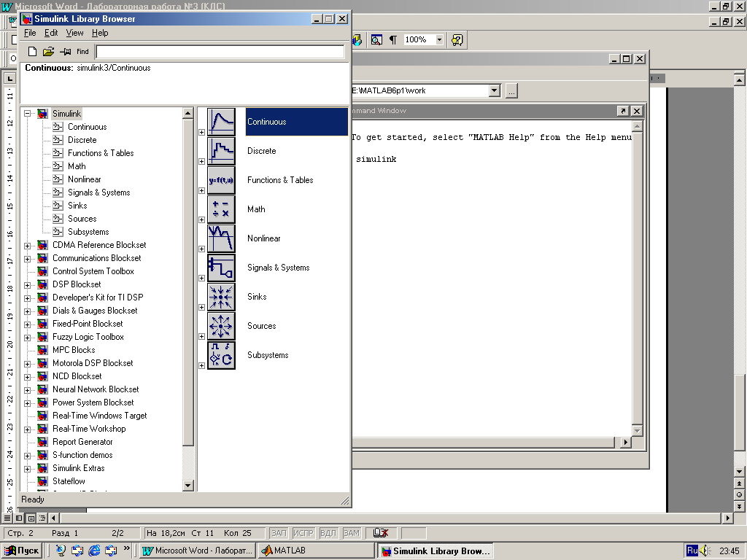The image size is (747, 560).
Task: Select Subsystems in the library tree
Action: [x=88, y=232]
